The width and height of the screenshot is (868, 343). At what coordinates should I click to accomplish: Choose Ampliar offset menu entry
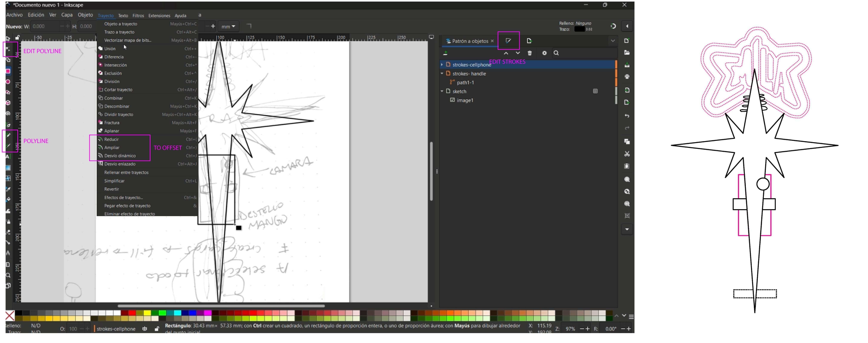(x=147, y=148)
